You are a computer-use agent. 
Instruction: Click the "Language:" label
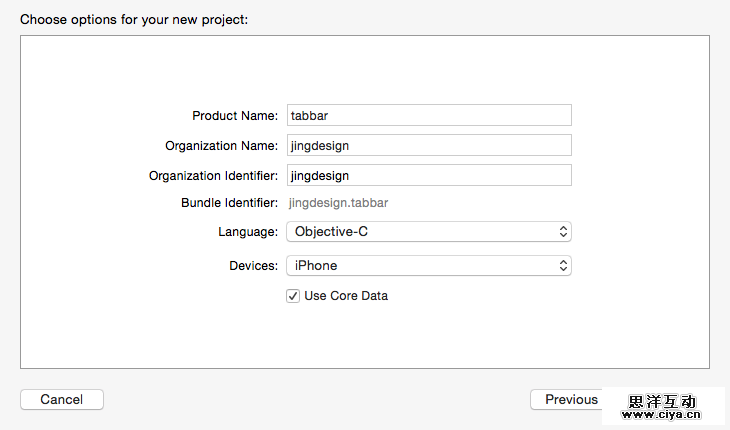tap(248, 232)
